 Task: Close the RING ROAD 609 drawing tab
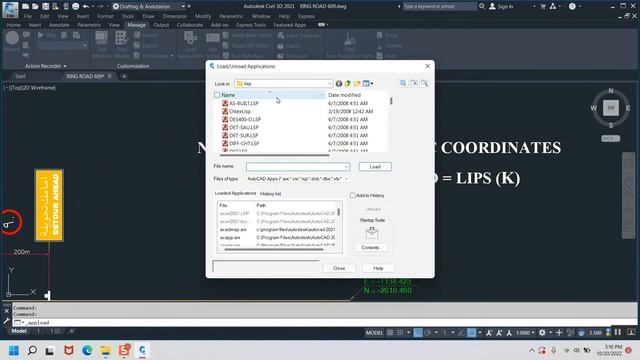coord(109,76)
